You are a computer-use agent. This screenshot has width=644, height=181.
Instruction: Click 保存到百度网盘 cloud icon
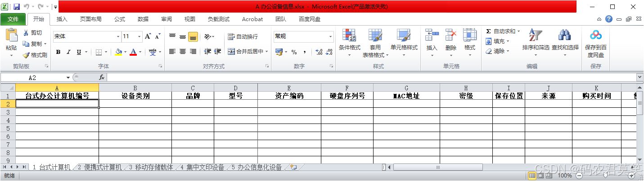click(596, 35)
